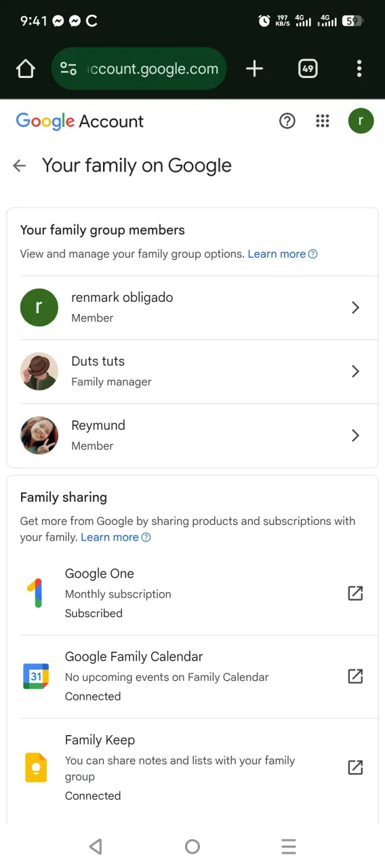Click Learn more link under Family sharing
385x868 pixels.
[x=116, y=537]
